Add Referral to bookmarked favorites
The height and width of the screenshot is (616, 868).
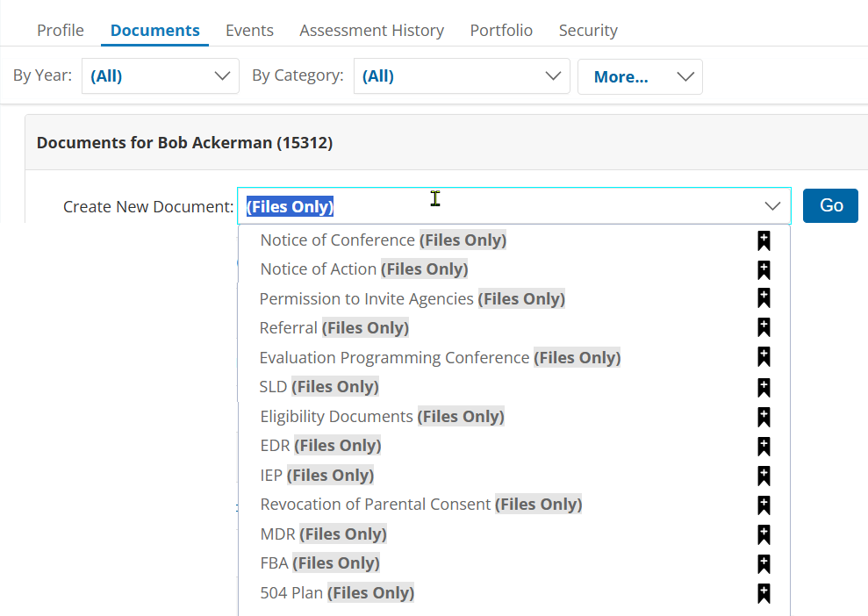(x=764, y=328)
